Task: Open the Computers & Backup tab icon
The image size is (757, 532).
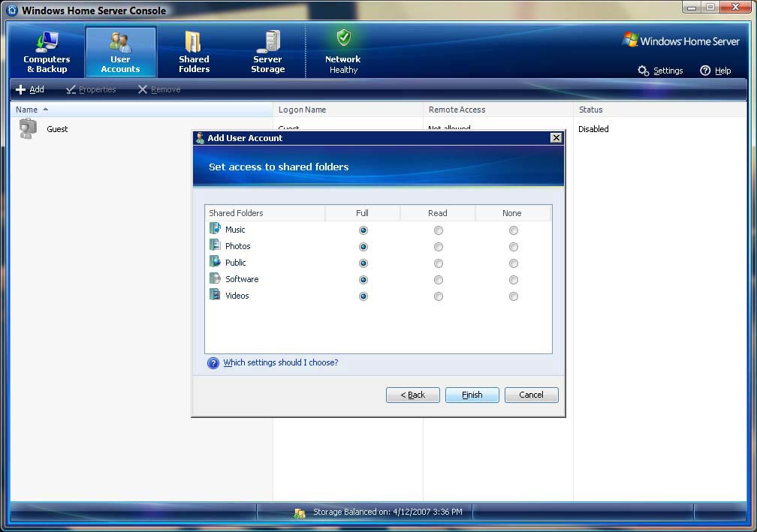Action: [x=47, y=41]
